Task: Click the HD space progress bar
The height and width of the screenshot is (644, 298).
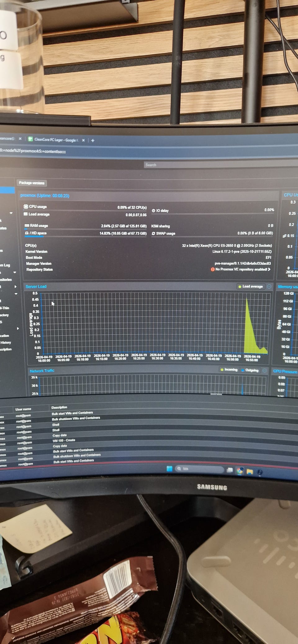Action: tap(85, 236)
